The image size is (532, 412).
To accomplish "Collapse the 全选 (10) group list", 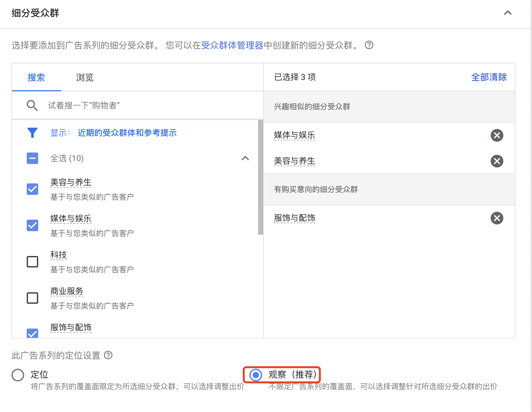I will (245, 158).
